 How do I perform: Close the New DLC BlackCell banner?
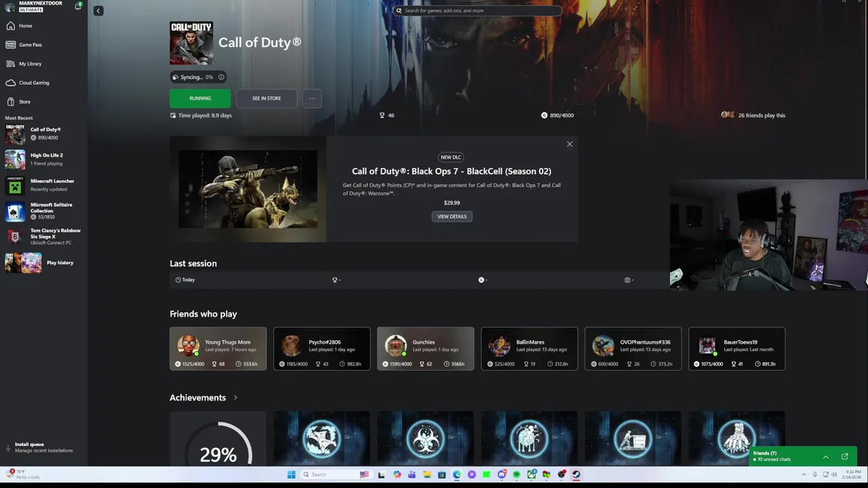(x=570, y=144)
